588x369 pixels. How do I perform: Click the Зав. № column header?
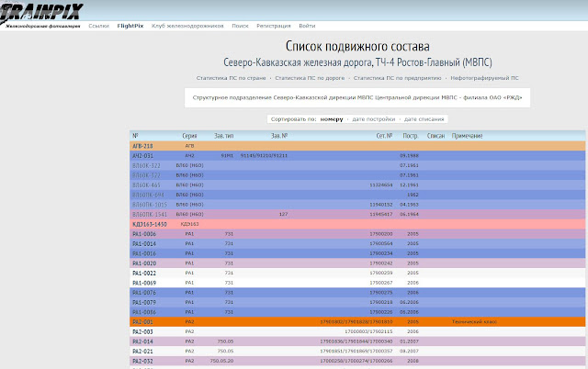[x=279, y=136]
